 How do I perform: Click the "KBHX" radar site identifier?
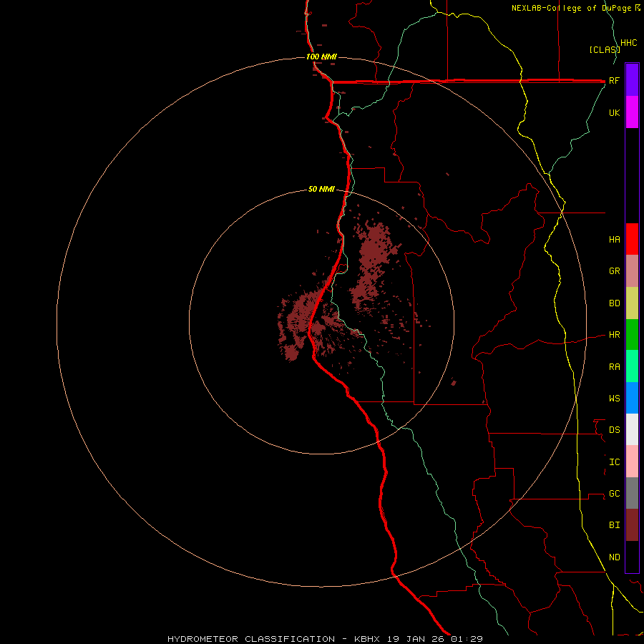click(x=367, y=639)
